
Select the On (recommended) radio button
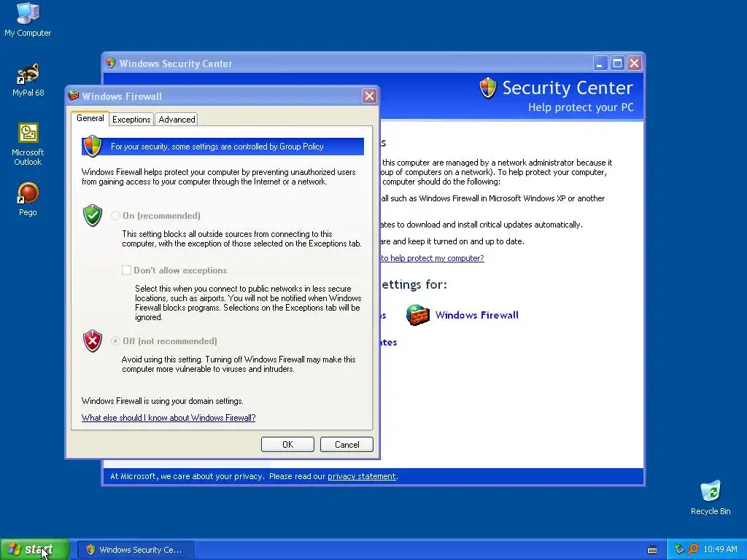click(115, 216)
